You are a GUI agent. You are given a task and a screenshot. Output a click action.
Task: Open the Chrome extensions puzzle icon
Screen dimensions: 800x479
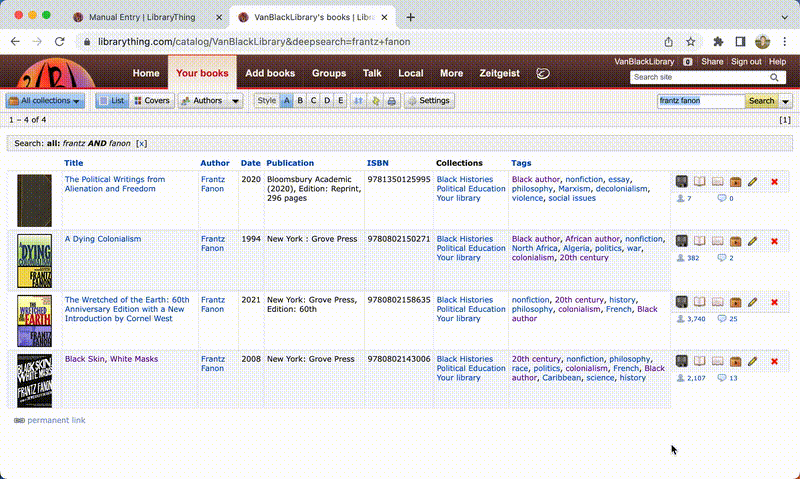pos(718,42)
